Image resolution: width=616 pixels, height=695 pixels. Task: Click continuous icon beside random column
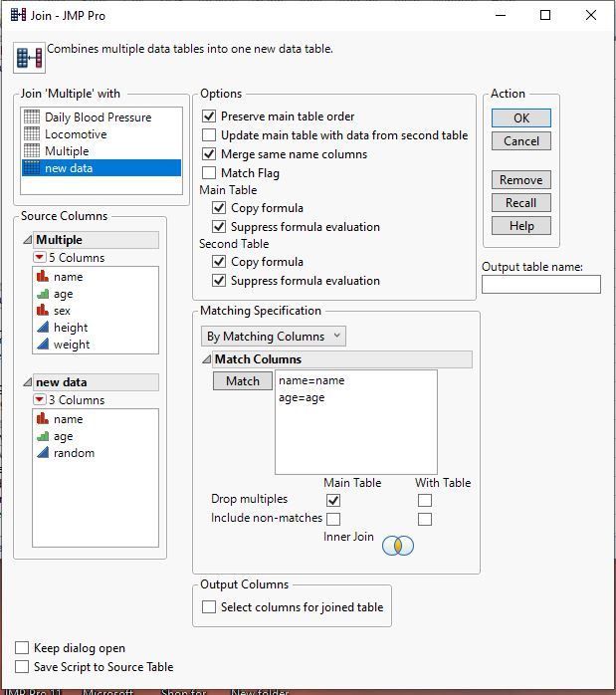(x=43, y=453)
